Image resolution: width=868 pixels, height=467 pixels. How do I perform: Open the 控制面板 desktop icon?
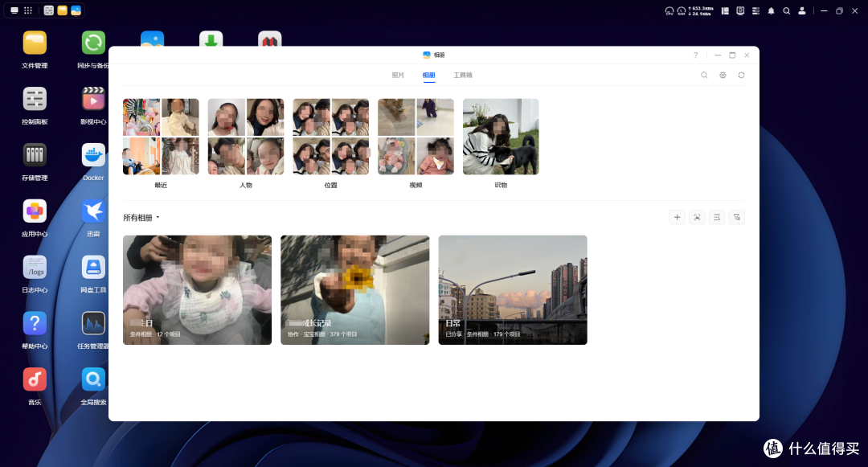point(35,99)
